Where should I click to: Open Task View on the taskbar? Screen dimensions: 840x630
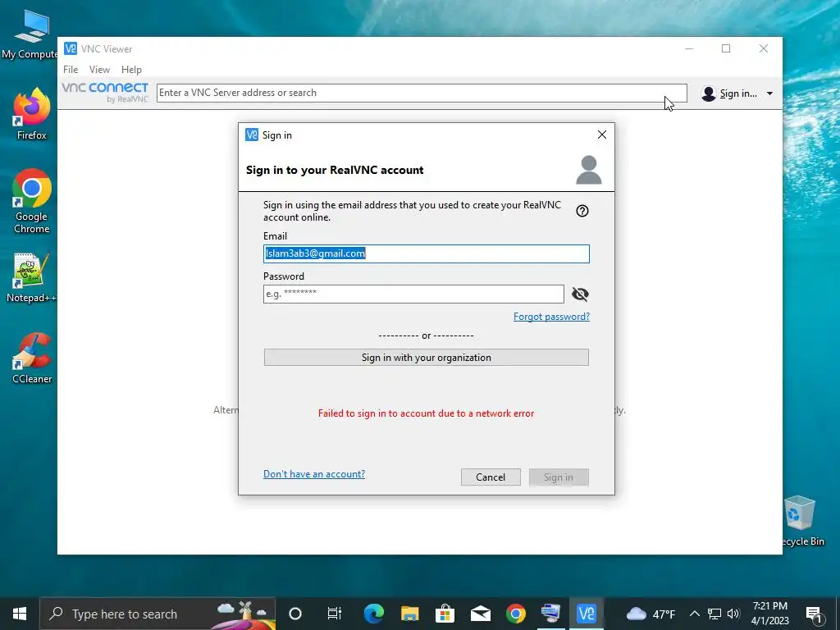pyautogui.click(x=335, y=614)
